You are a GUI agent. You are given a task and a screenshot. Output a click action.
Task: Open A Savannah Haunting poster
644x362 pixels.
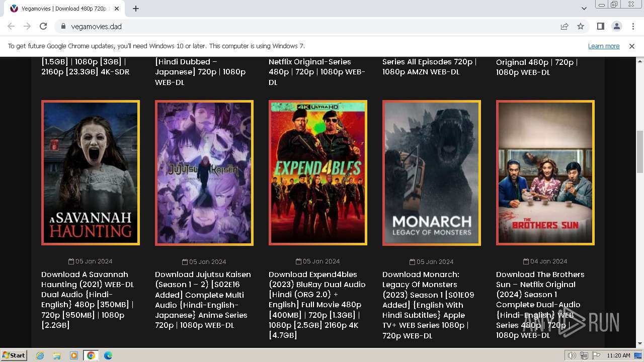click(91, 172)
